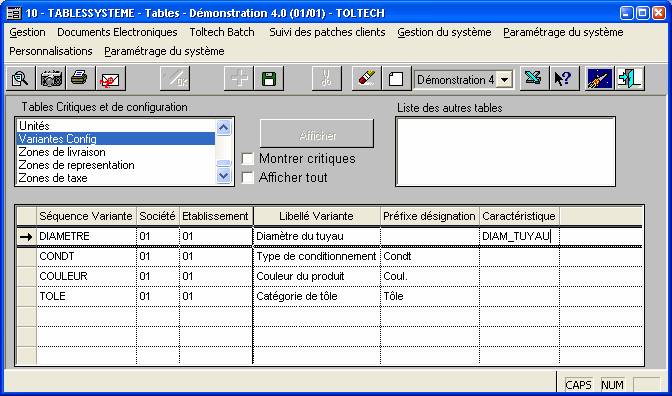Click the Excel export toolbar icon
This screenshot has width=672, height=396.
(x=534, y=78)
